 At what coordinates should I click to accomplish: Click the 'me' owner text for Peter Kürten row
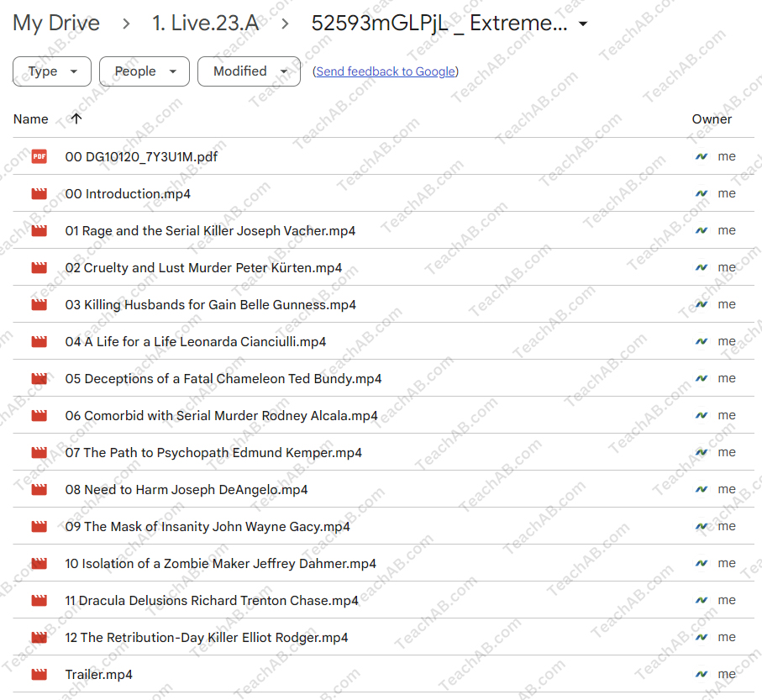(x=727, y=267)
